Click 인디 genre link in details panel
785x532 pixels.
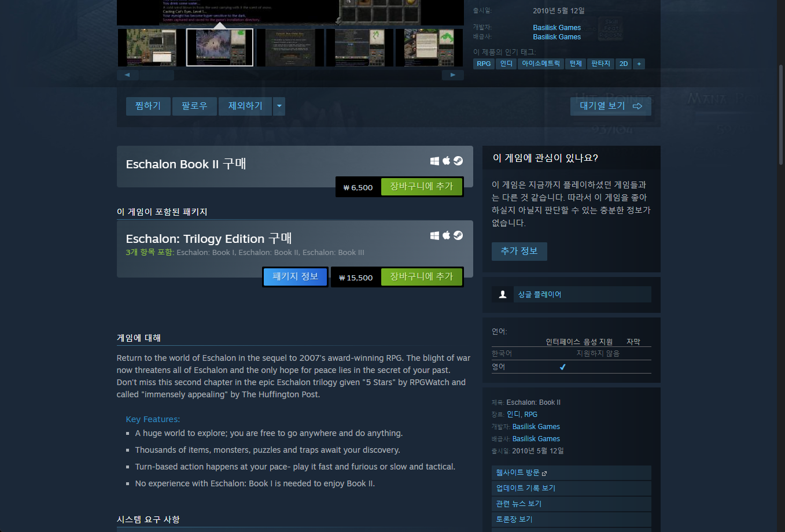coord(514,415)
